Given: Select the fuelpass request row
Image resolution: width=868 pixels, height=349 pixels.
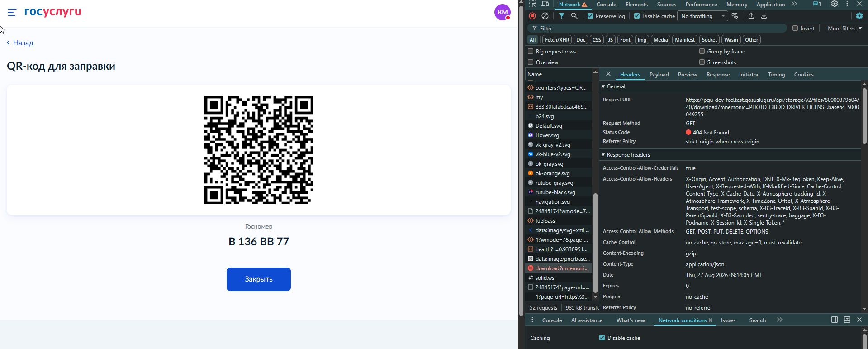Looking at the screenshot, I should 559,221.
